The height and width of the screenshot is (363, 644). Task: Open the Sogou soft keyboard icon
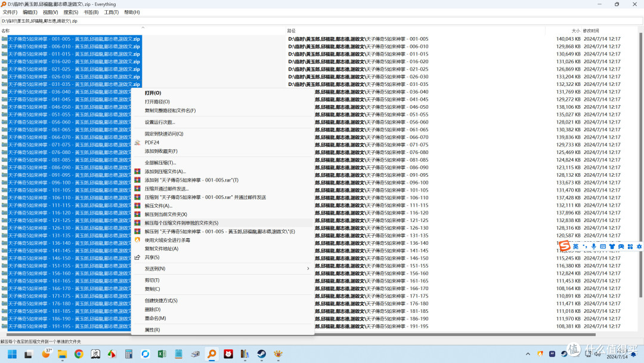click(x=602, y=246)
